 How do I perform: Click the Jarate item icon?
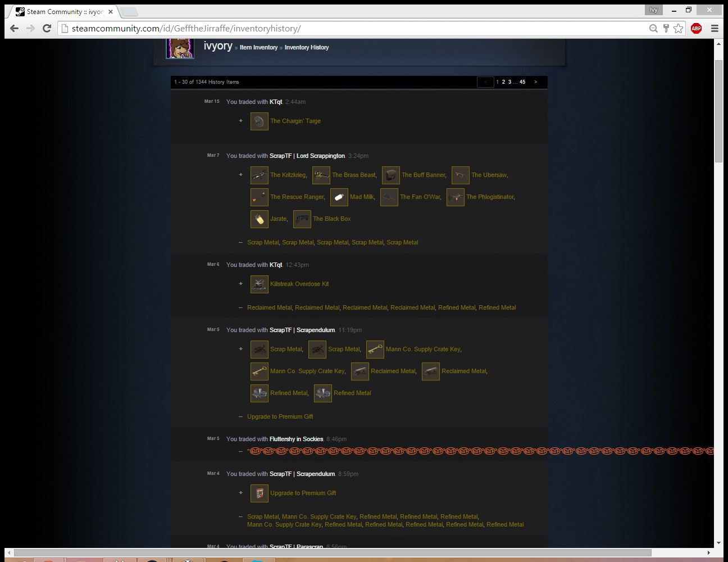259,219
